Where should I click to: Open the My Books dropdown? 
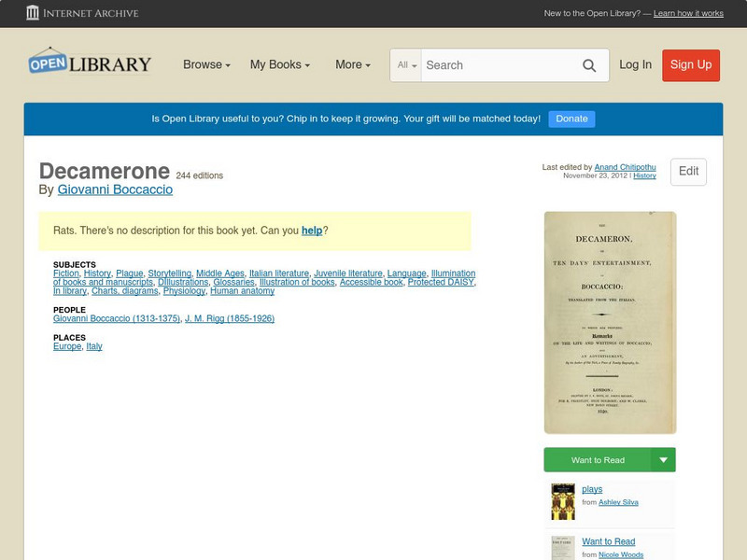(282, 64)
